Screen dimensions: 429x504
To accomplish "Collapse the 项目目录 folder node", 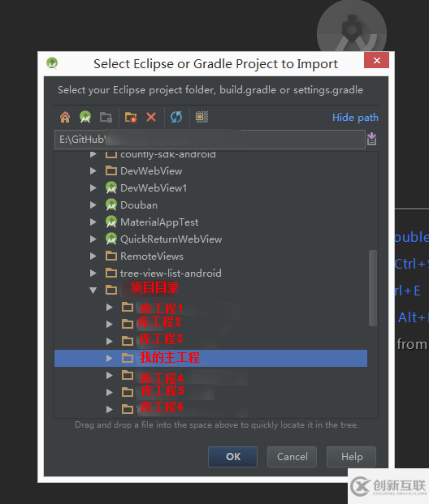I will click(93, 291).
